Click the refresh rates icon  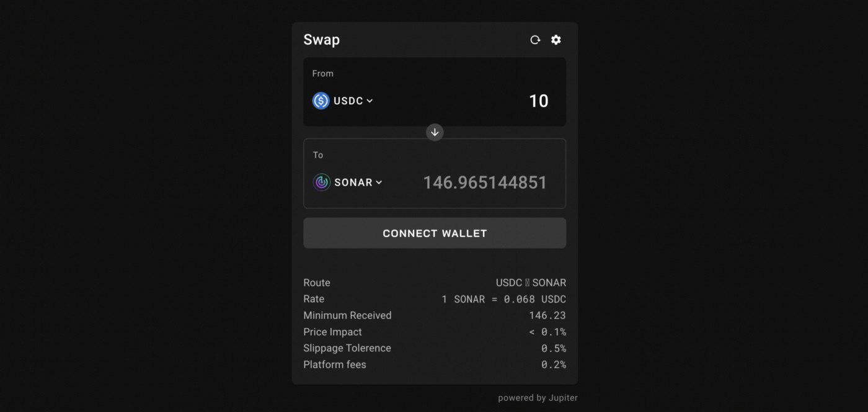coord(535,39)
